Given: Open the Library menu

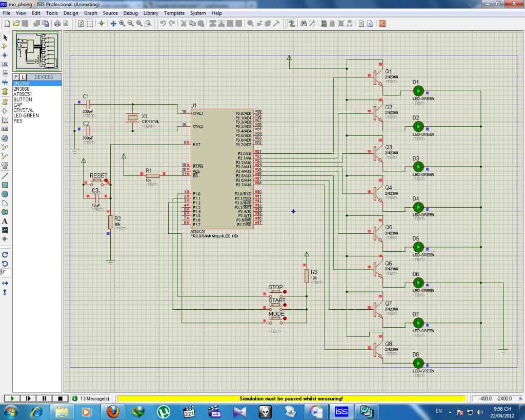Looking at the screenshot, I should [151, 13].
